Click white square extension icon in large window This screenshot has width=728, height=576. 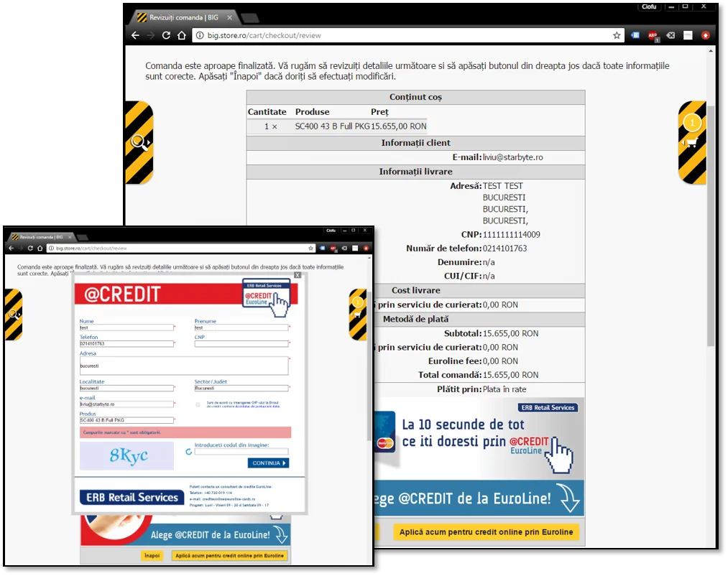pyautogui.click(x=688, y=35)
